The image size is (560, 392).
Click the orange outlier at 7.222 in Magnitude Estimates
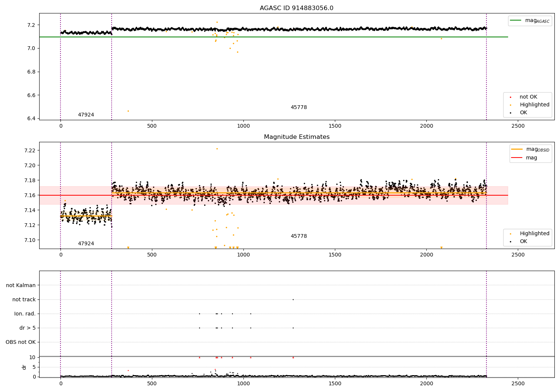pos(217,149)
